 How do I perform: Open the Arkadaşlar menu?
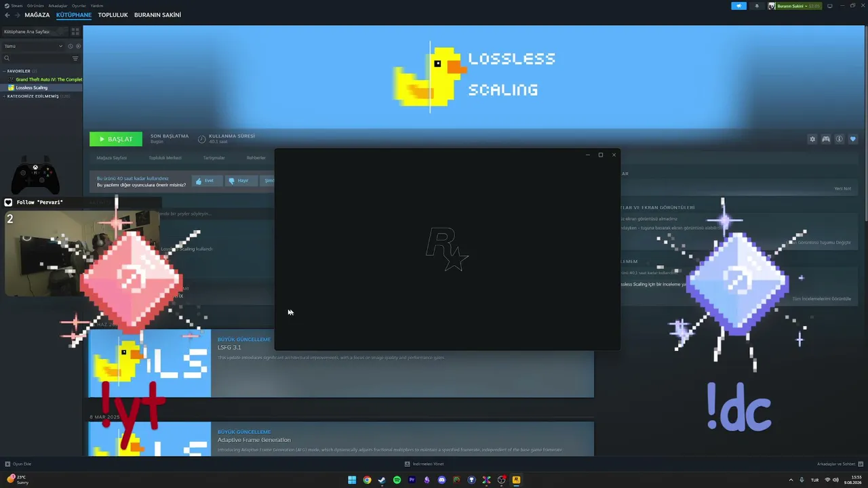pos(58,5)
